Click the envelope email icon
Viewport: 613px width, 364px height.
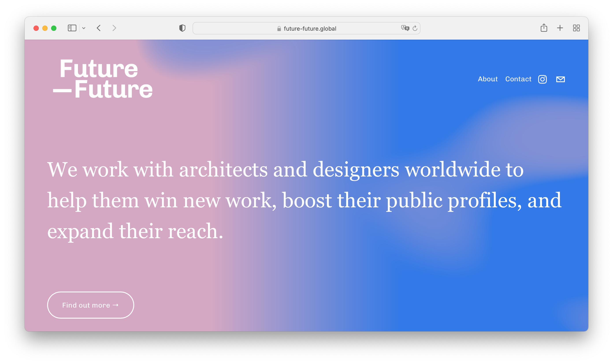pyautogui.click(x=560, y=79)
